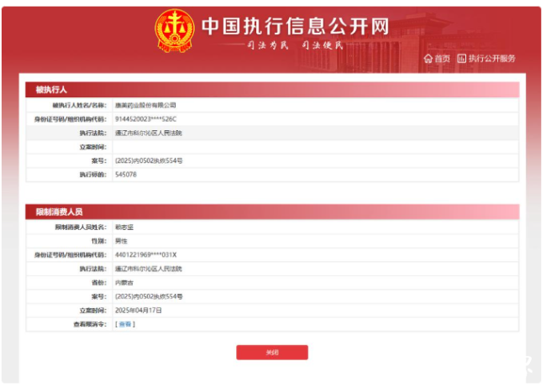Open the 首页 home link text

[442, 59]
